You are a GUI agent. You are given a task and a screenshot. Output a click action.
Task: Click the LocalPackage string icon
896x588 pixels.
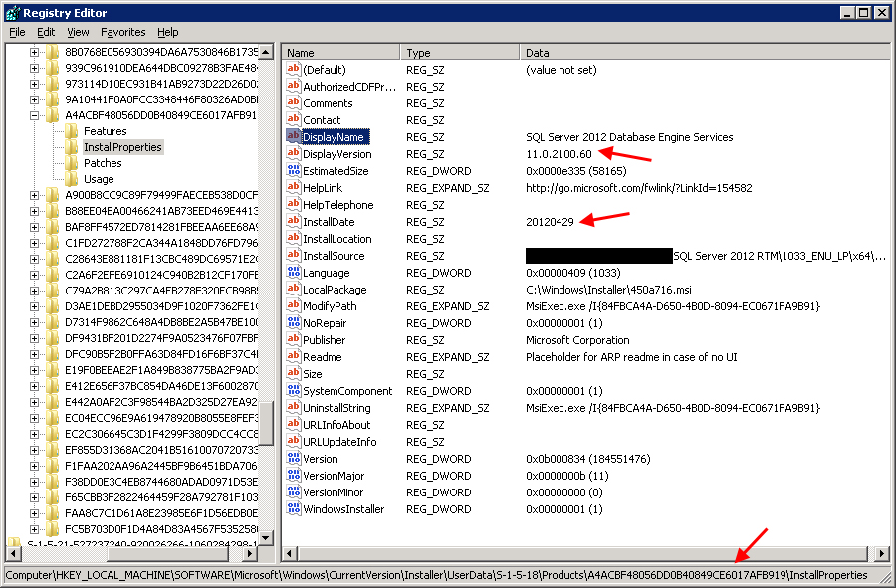tap(293, 289)
